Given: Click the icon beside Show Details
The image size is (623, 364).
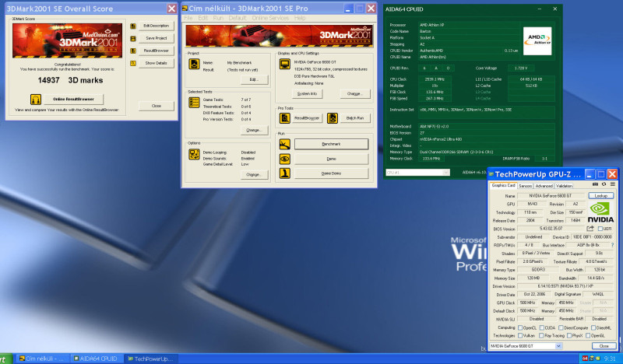Looking at the screenshot, I should click(x=133, y=63).
